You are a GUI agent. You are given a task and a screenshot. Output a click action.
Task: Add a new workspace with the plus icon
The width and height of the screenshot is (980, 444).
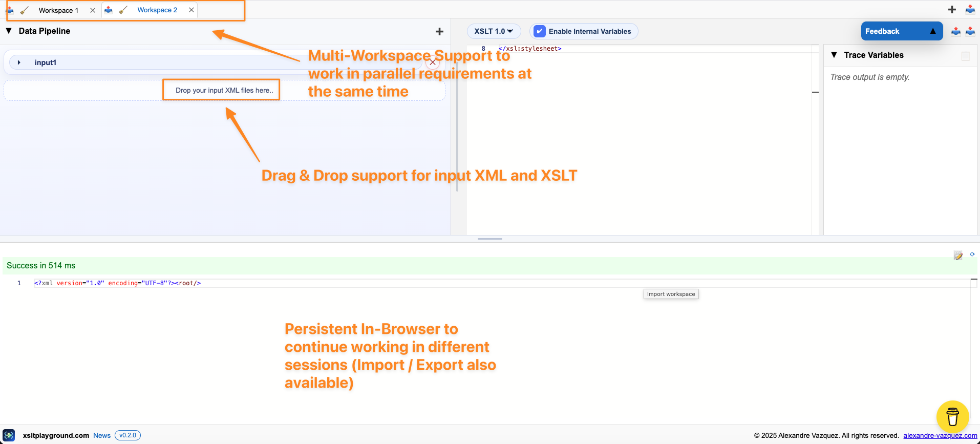952,9
